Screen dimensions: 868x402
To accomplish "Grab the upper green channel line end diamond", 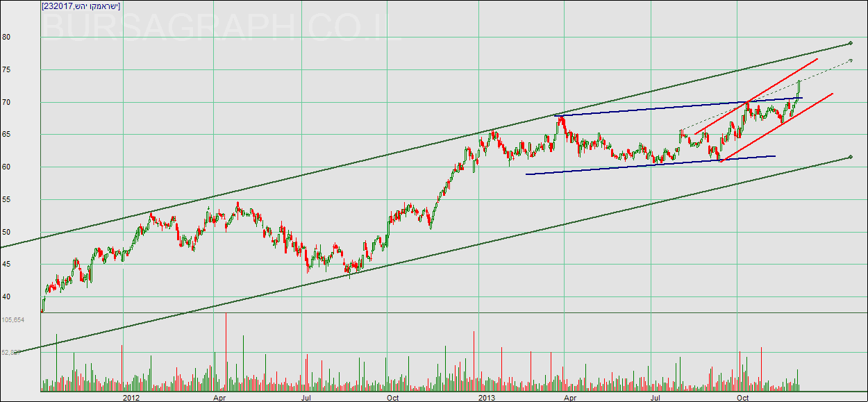I will point(851,44).
